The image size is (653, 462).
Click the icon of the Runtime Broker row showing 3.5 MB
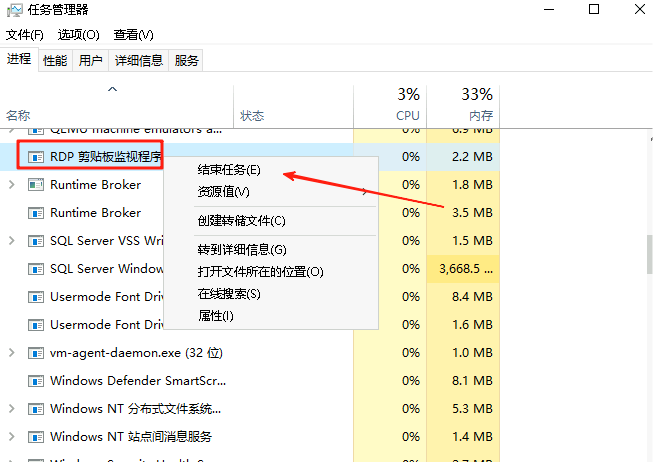click(36, 213)
